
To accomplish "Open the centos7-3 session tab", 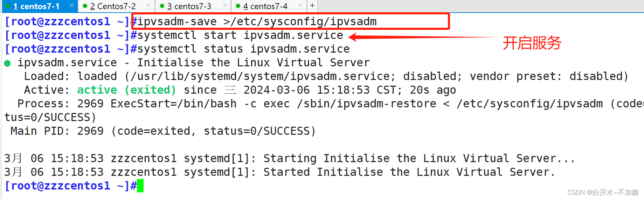I will pos(189,6).
